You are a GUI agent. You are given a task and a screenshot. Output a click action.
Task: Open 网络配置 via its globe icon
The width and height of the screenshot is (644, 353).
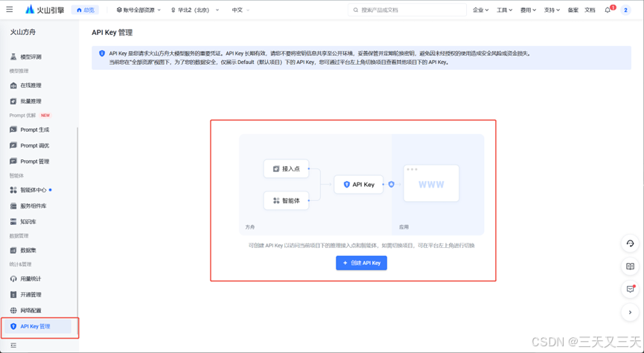(x=13, y=311)
